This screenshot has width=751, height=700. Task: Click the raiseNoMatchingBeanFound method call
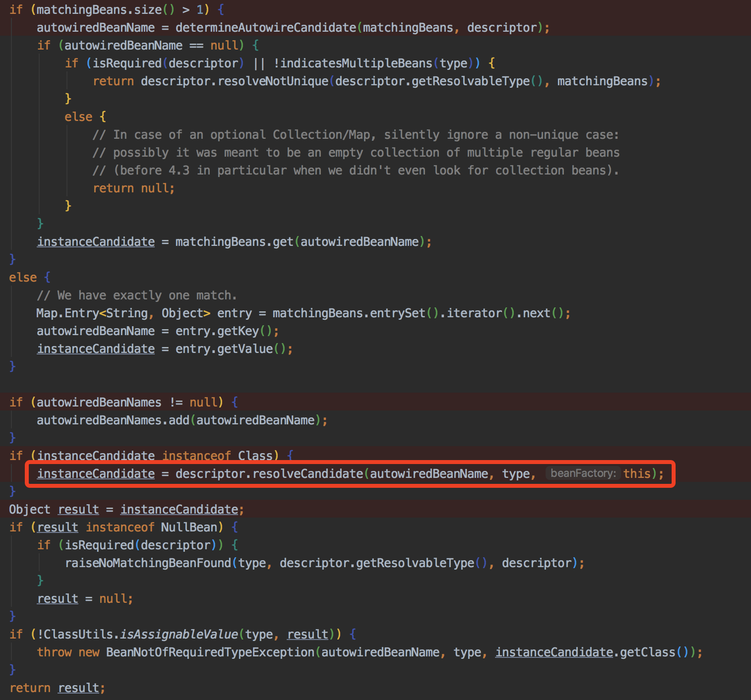tap(148, 563)
